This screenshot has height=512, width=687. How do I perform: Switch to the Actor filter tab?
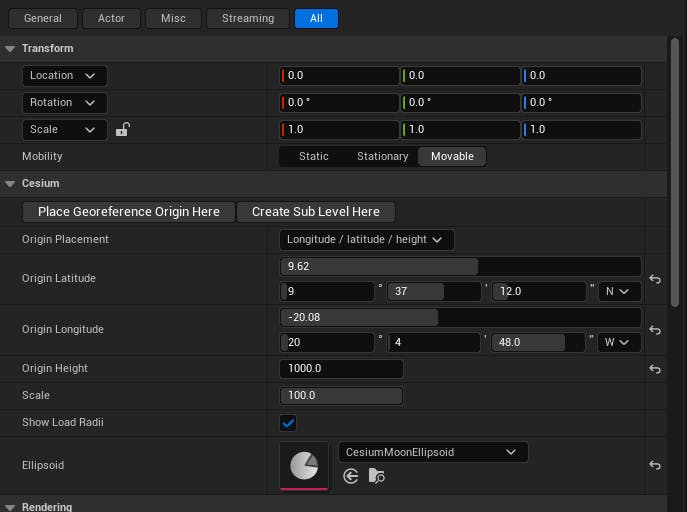[x=111, y=18]
